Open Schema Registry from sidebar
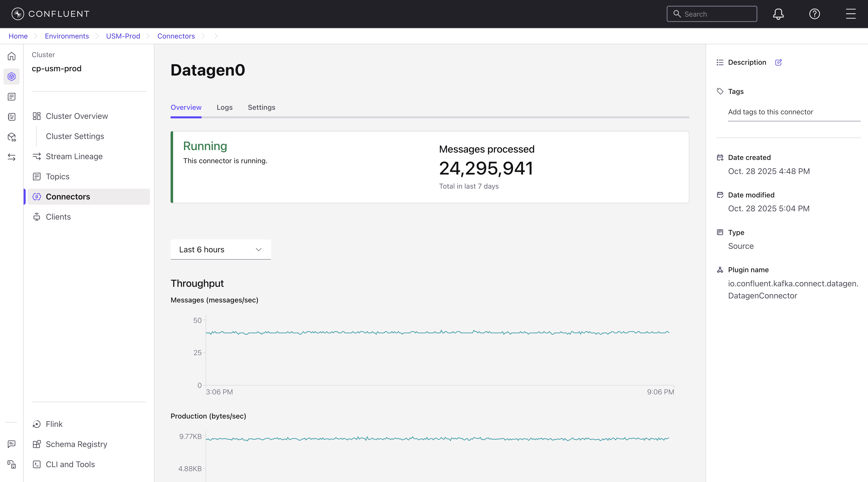The image size is (868, 482). click(76, 444)
